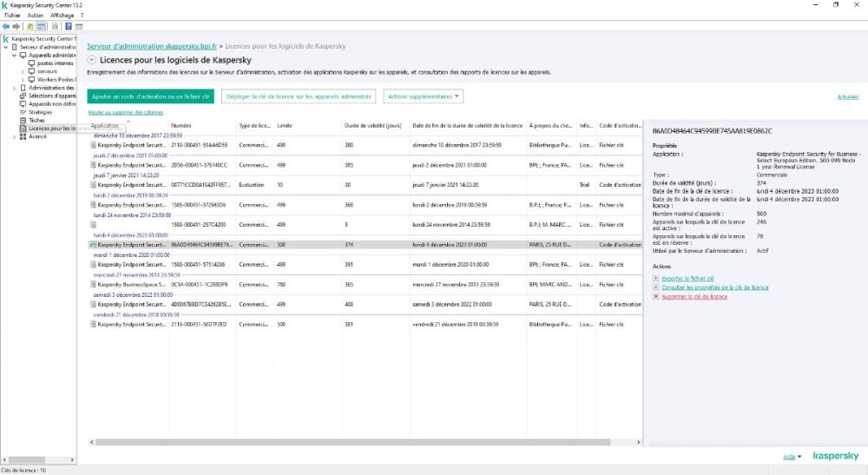Click the key icon of license 2D56-000451-576140CC

[x=94, y=165]
